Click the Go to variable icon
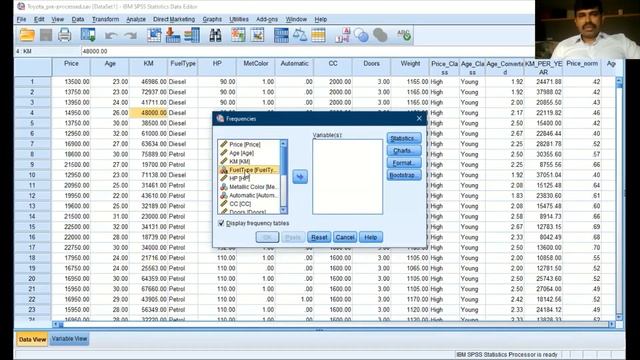Image resolution: width=640 pixels, height=360 pixels. (x=173, y=36)
